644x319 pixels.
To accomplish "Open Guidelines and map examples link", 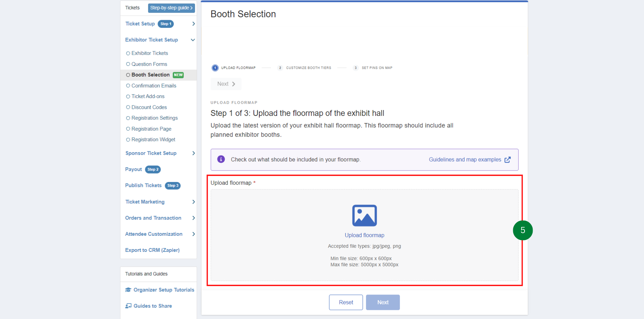I will pyautogui.click(x=465, y=160).
